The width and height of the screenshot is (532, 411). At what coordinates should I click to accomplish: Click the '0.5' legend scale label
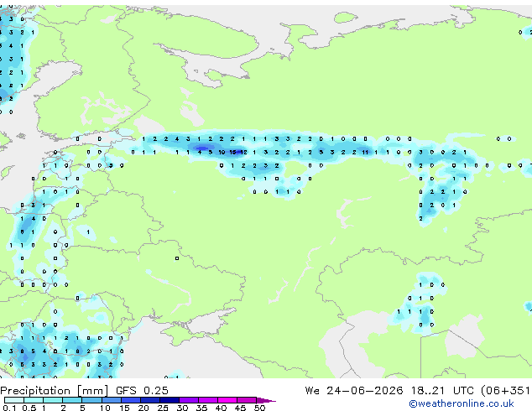pos(29,408)
